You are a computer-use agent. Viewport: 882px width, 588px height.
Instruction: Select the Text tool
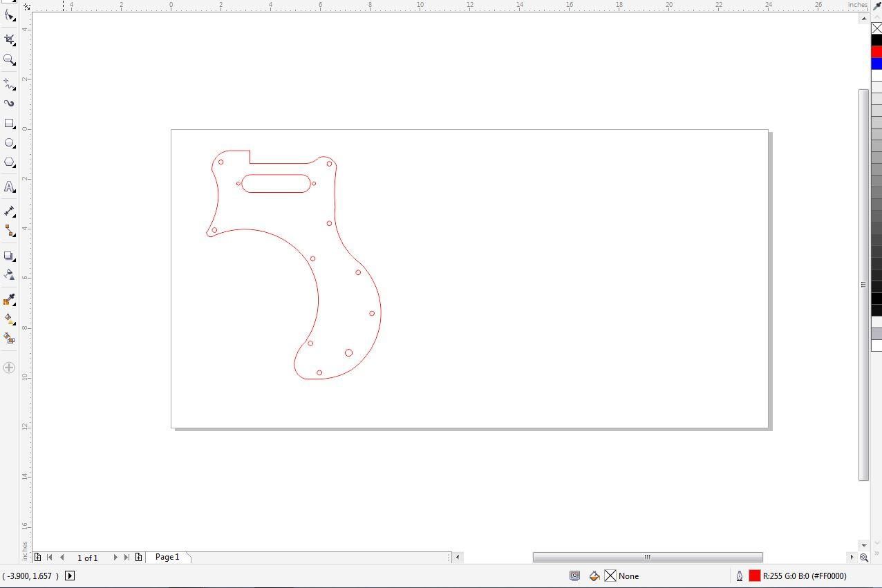click(x=9, y=187)
